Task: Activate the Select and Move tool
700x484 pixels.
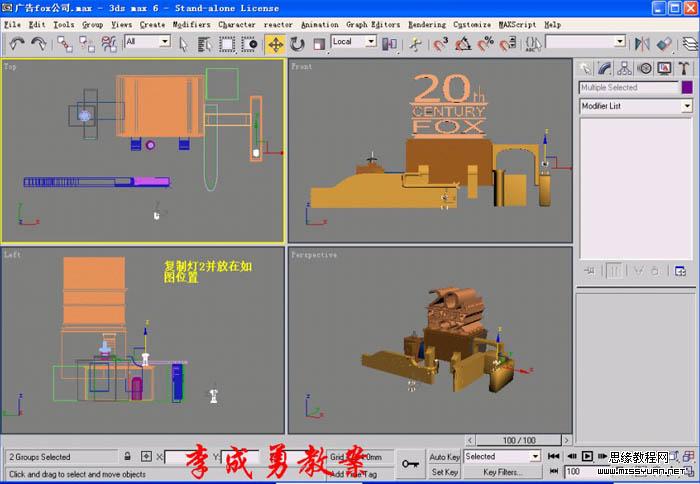Action: pos(275,44)
